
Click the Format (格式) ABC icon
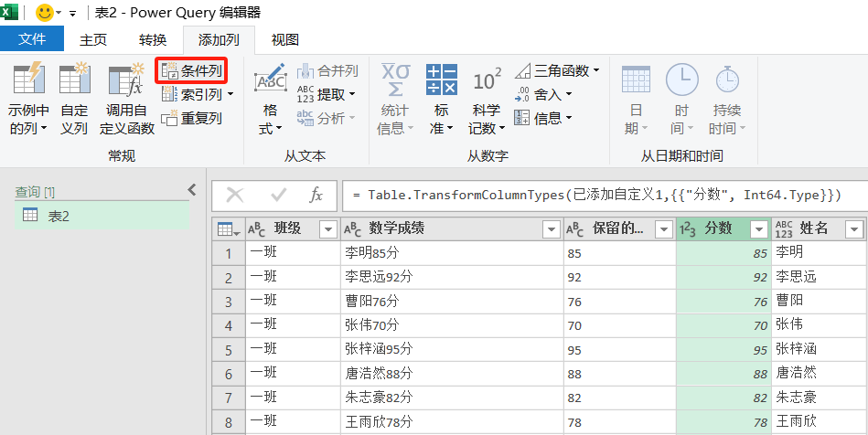click(x=271, y=80)
